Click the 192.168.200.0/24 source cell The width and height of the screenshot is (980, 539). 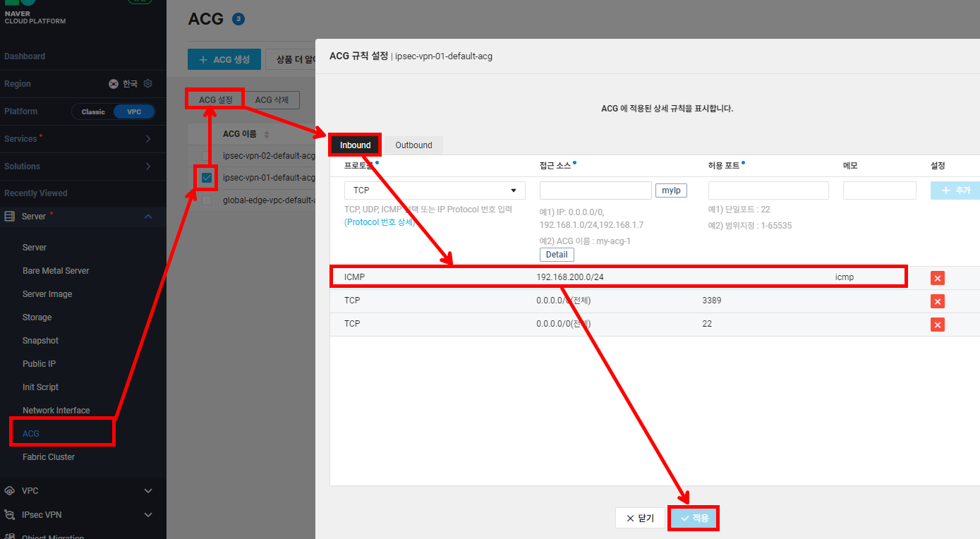coord(570,277)
